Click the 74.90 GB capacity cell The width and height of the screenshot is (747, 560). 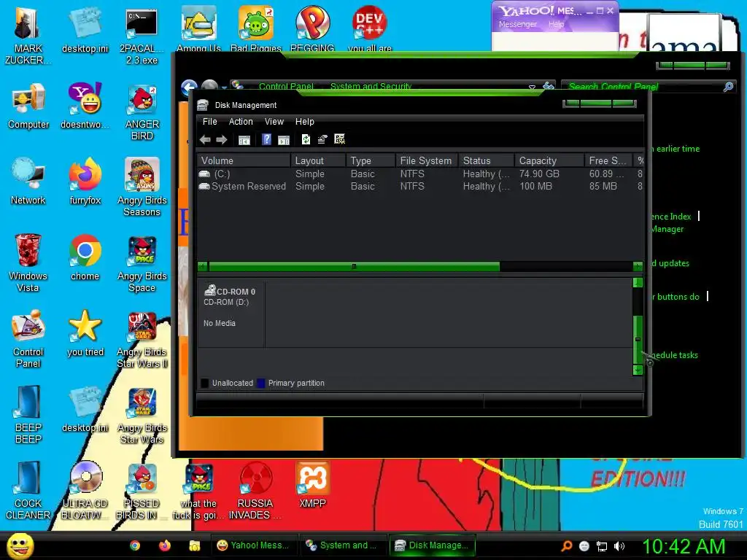click(539, 174)
